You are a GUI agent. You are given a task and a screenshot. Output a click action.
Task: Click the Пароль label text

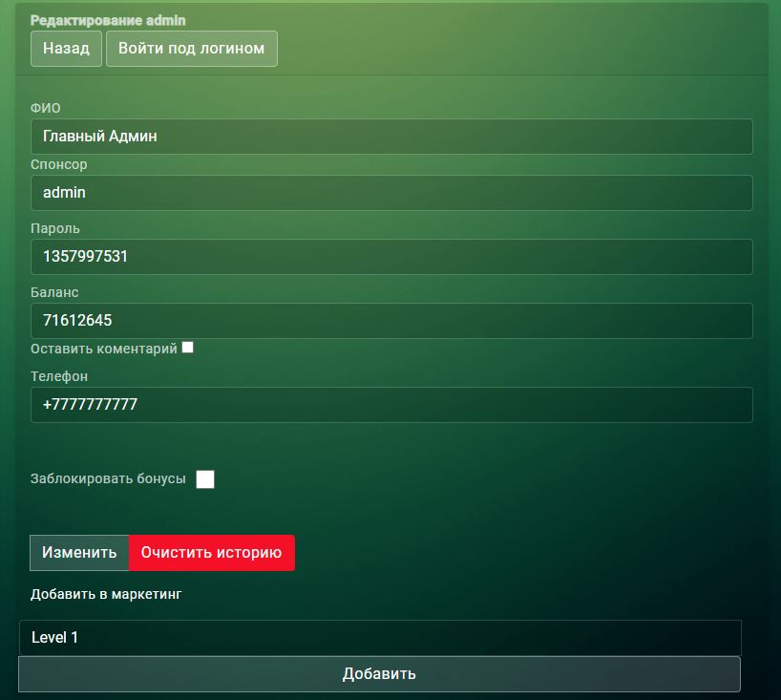pyautogui.click(x=54, y=228)
